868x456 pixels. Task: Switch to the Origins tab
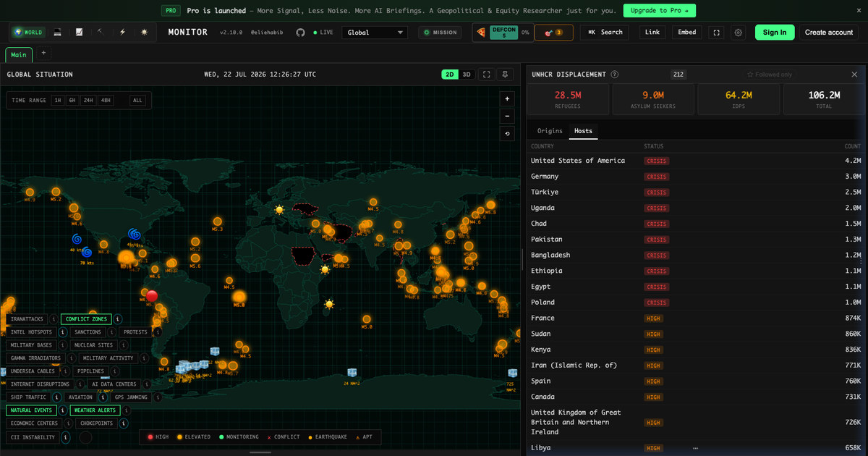pos(550,131)
